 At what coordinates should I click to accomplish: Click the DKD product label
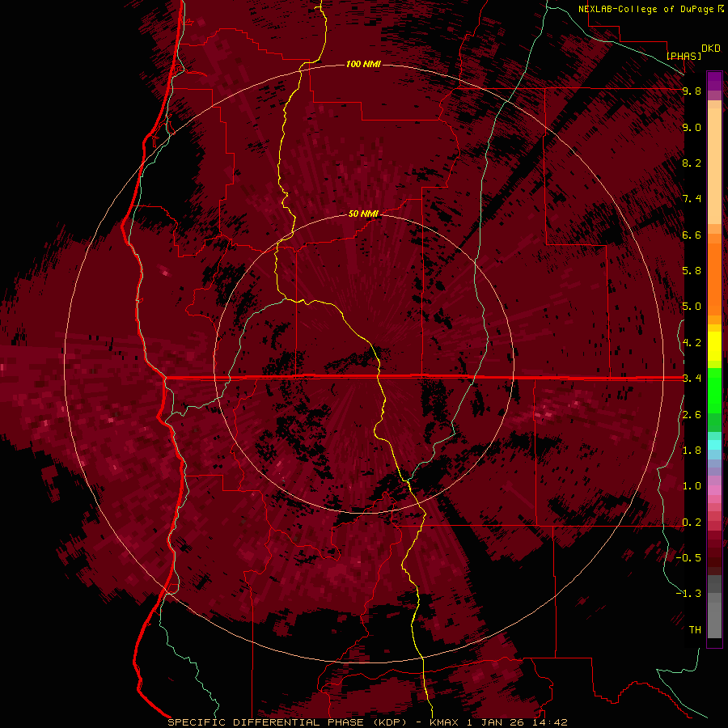coord(711,49)
